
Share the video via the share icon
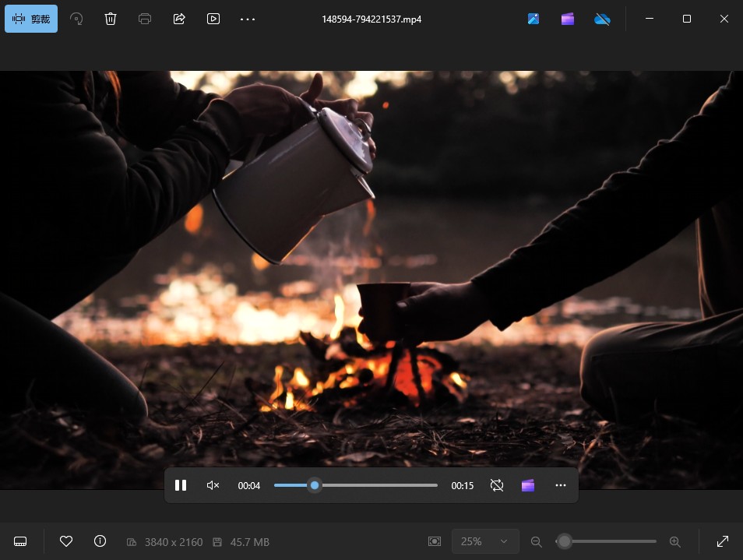(179, 19)
